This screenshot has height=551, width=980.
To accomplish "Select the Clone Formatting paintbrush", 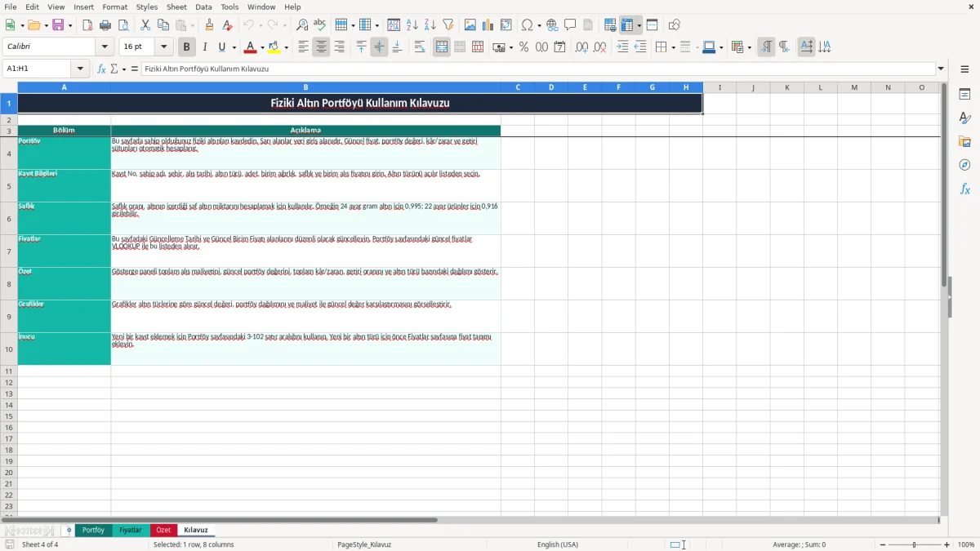I will point(210,25).
